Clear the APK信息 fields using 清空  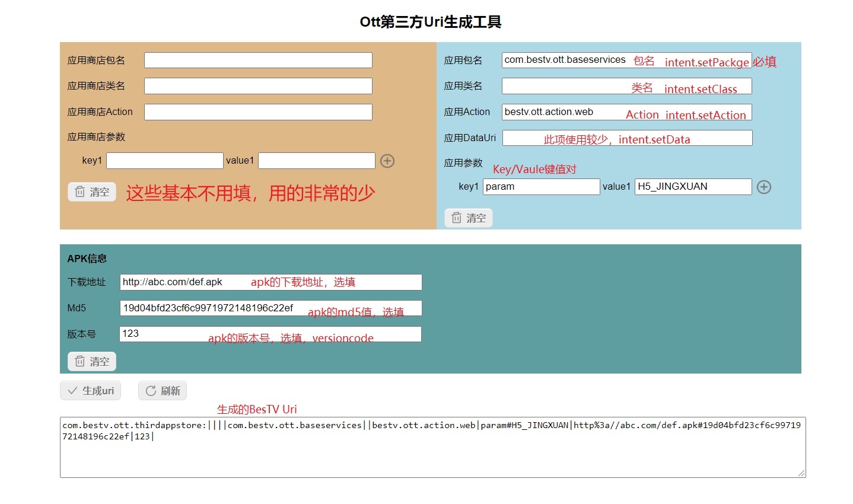coord(92,362)
